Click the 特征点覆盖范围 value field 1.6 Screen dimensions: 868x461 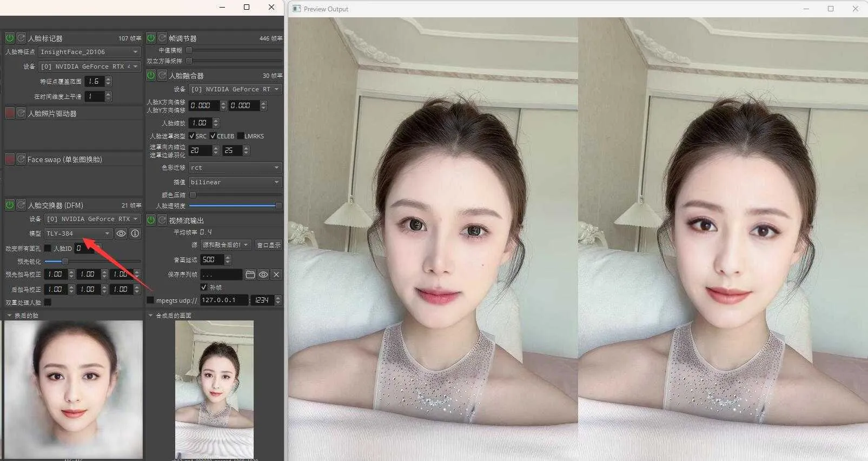coord(95,81)
